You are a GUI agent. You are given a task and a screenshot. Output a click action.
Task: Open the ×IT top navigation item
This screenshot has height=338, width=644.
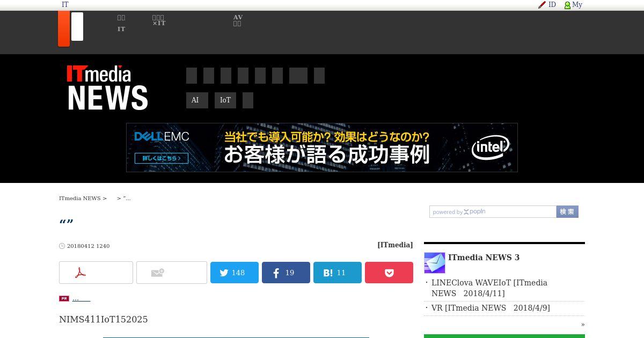click(159, 20)
